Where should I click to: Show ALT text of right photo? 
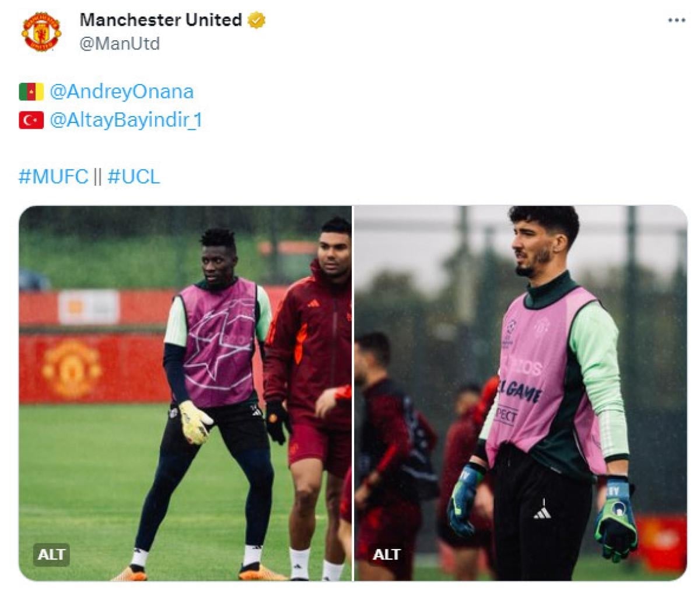click(x=386, y=554)
